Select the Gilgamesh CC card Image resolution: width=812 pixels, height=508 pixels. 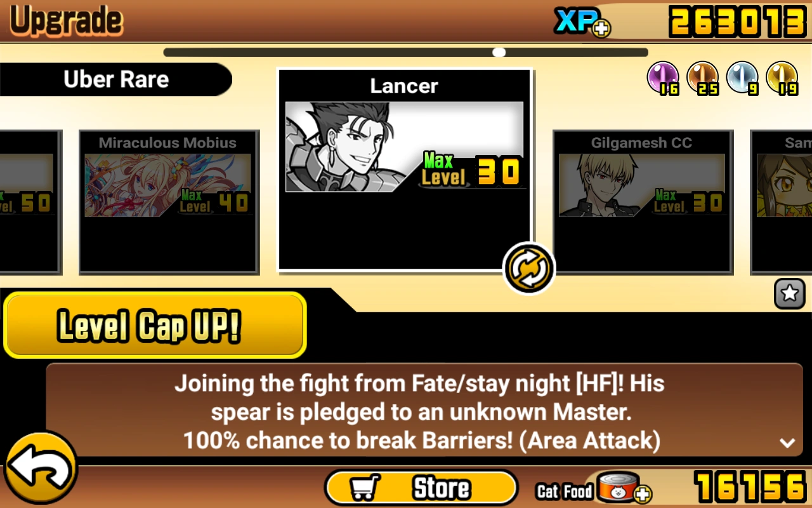643,202
